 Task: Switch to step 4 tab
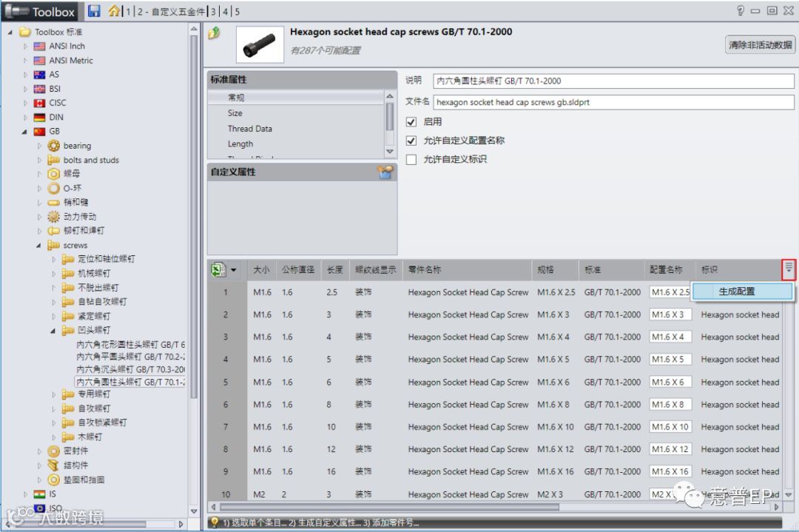coord(225,11)
